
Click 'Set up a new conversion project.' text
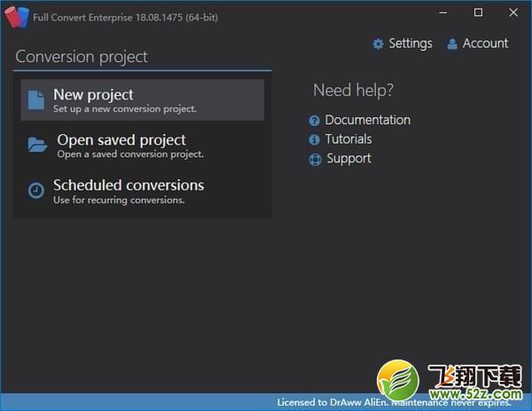[125, 109]
